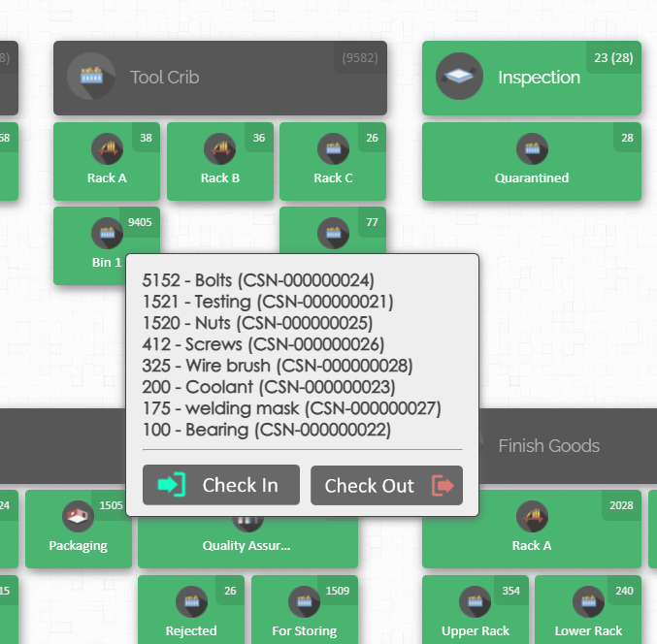The height and width of the screenshot is (644, 657).
Task: Click the Tool Crib header icon
Action: [x=91, y=77]
